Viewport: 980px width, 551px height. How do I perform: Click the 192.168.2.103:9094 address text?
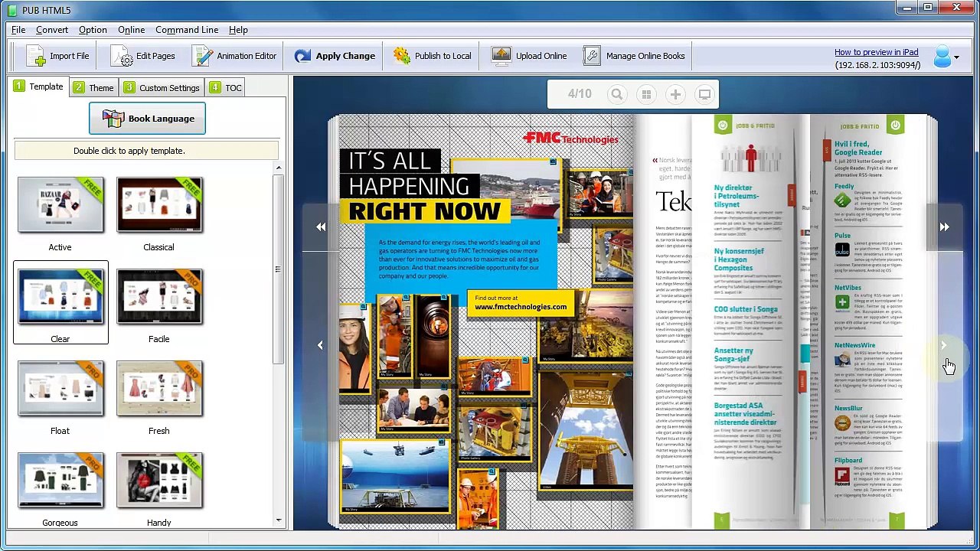point(877,65)
